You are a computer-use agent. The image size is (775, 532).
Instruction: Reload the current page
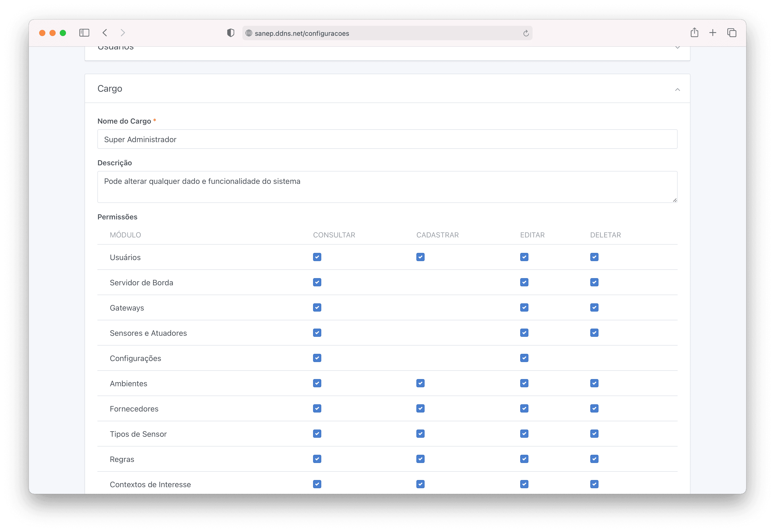tap(526, 33)
